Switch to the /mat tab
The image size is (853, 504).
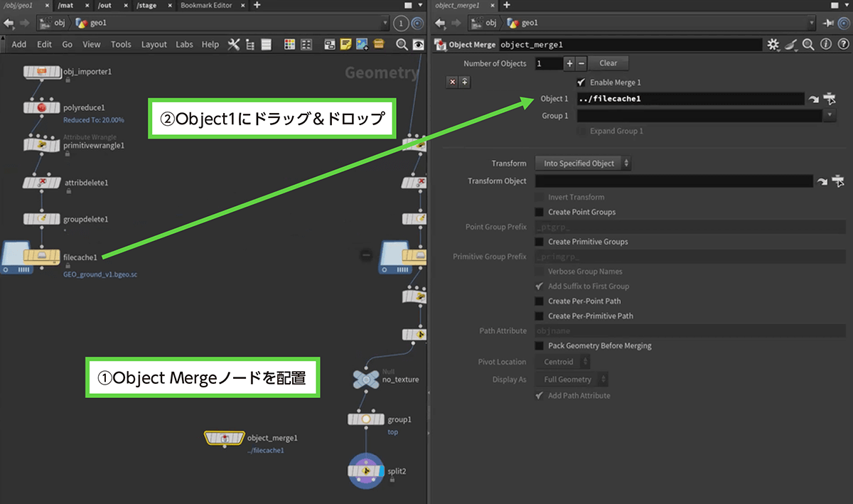(x=67, y=5)
